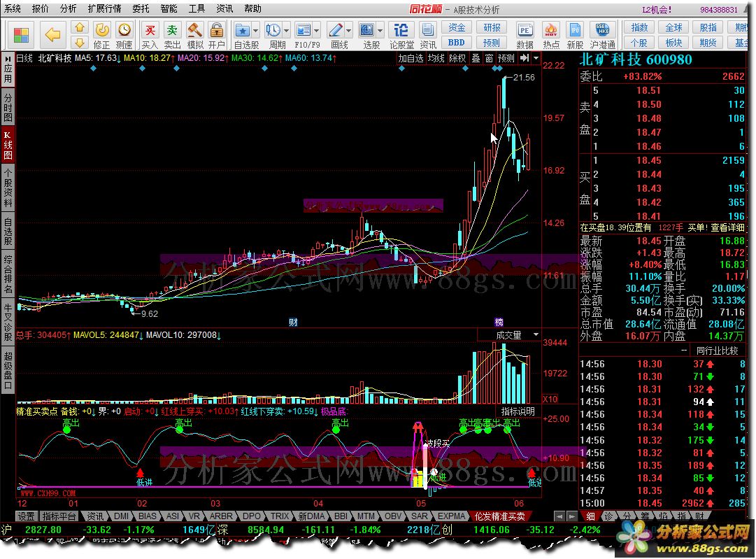Select the EXPMA indicator tab
The width and height of the screenshot is (756, 559).
451,516
